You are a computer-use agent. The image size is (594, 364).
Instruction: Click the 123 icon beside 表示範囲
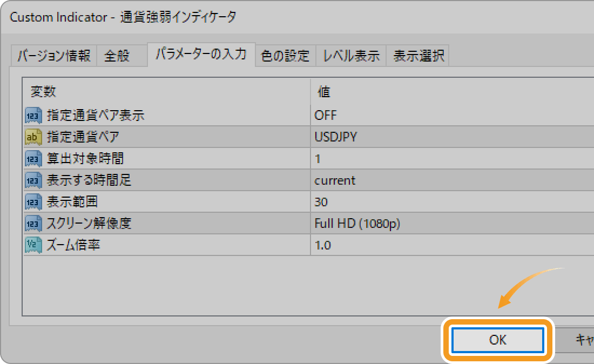(33, 202)
